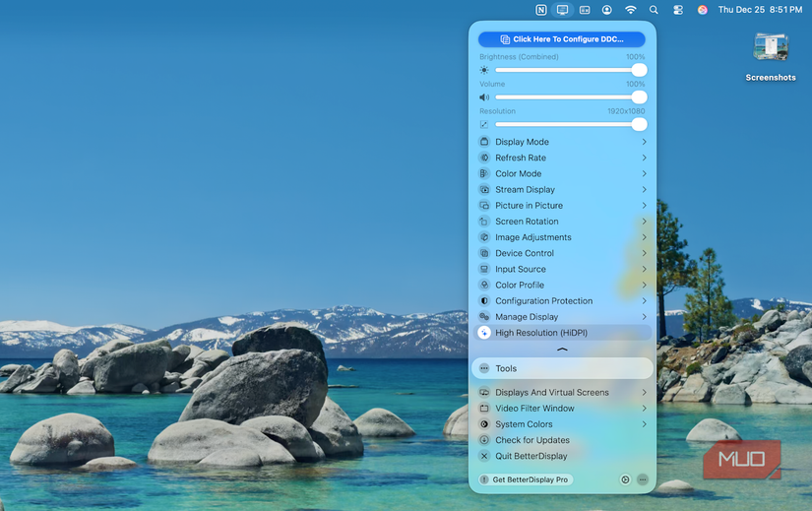The image size is (812, 511).
Task: Click Get BetterDisplay Pro button
Action: click(x=526, y=479)
